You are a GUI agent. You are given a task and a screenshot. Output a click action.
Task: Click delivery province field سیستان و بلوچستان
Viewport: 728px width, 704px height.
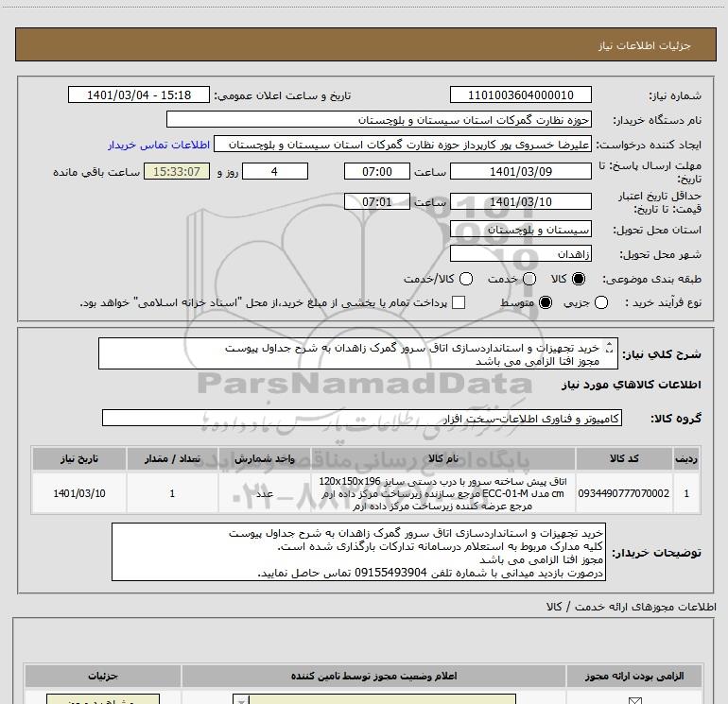520,229
